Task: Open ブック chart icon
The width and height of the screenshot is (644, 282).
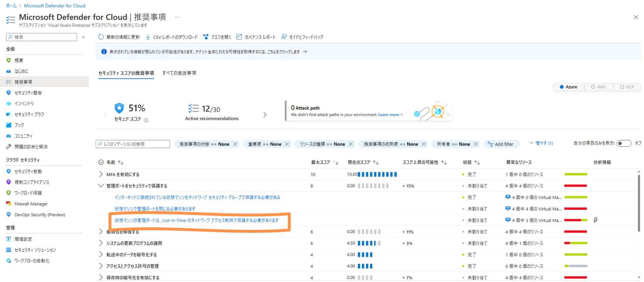Action: tap(9, 125)
